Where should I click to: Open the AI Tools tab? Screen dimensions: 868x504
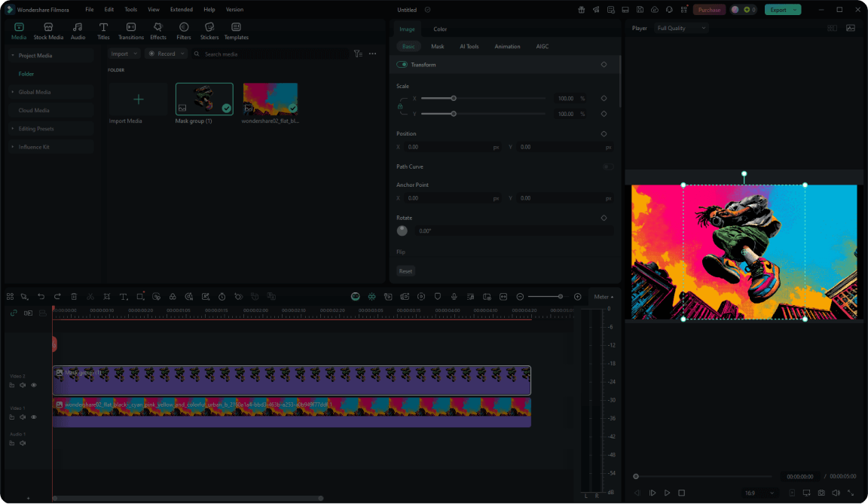pyautogui.click(x=469, y=47)
